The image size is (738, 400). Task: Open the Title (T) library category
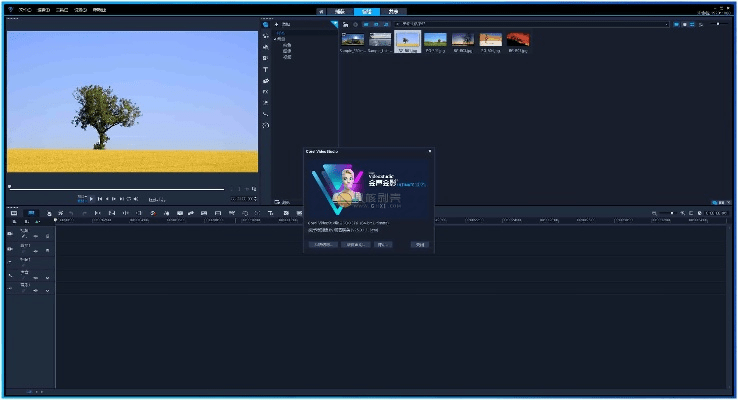(266, 69)
